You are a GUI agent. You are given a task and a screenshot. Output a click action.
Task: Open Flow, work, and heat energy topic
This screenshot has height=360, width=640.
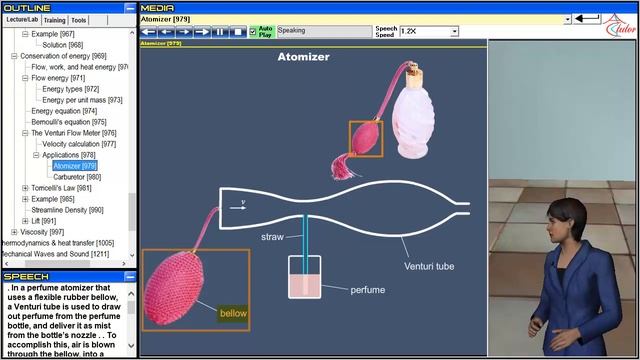click(x=80, y=67)
